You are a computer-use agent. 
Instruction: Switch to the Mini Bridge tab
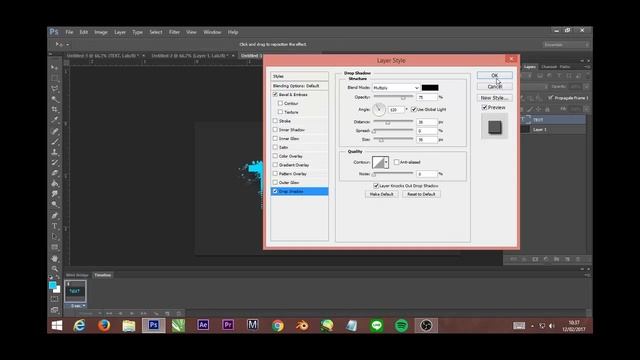pyautogui.click(x=77, y=275)
